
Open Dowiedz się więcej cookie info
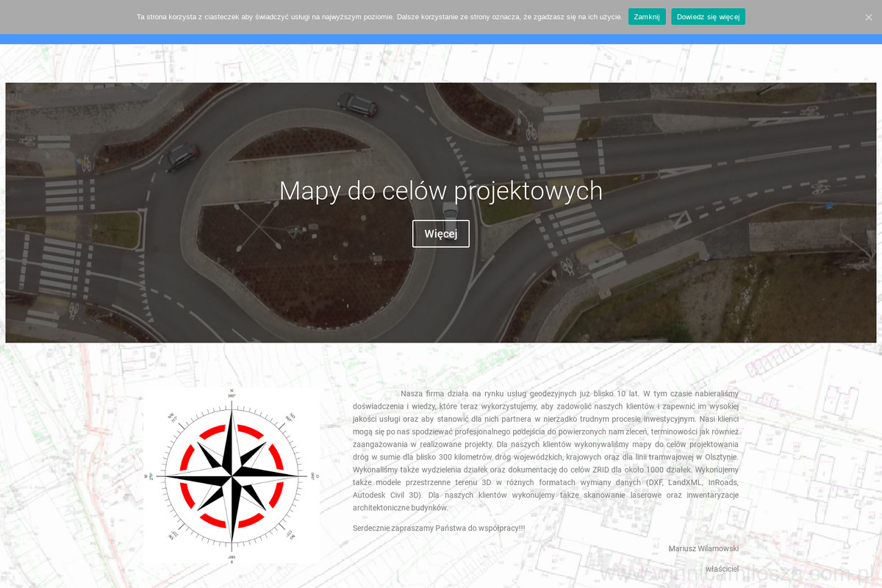tap(708, 17)
